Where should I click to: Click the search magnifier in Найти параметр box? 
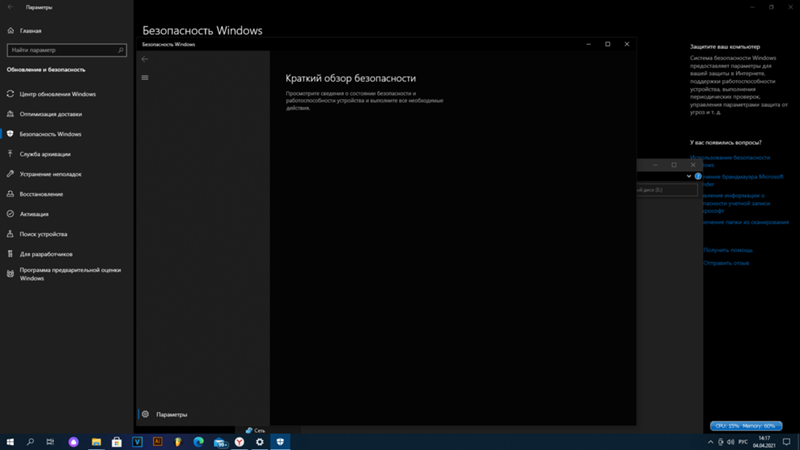pos(121,50)
